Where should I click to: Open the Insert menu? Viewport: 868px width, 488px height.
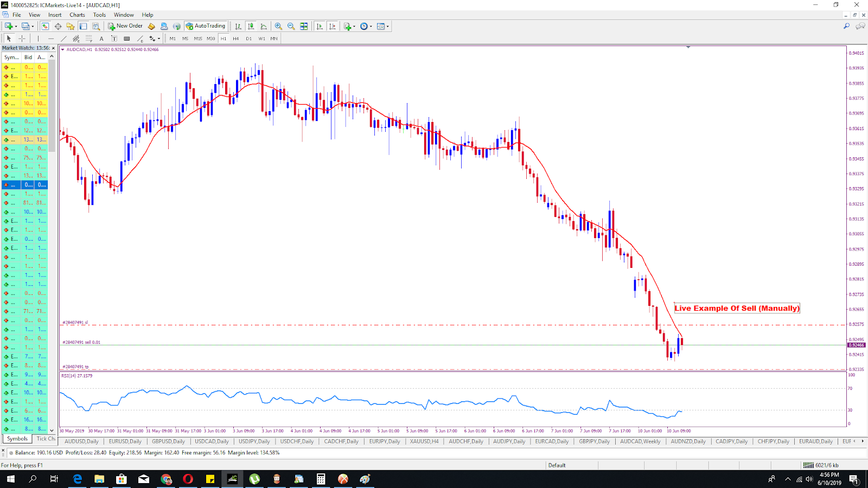(55, 15)
